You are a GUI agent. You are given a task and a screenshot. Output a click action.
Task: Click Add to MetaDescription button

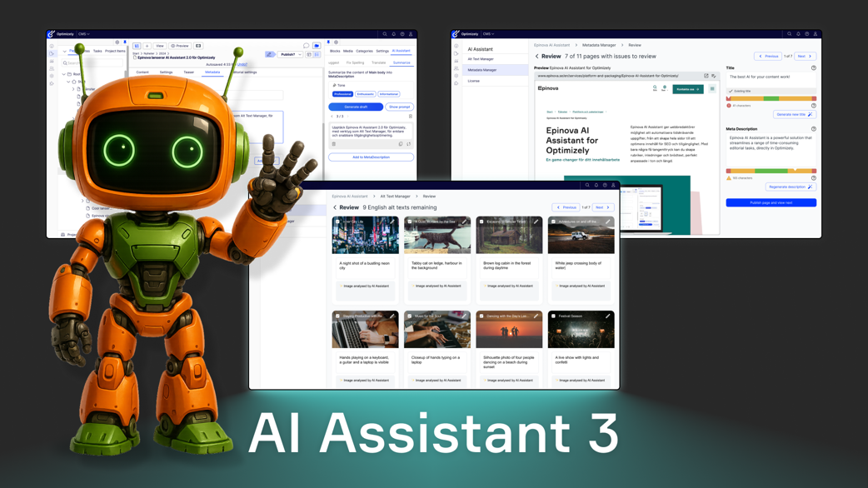point(371,157)
